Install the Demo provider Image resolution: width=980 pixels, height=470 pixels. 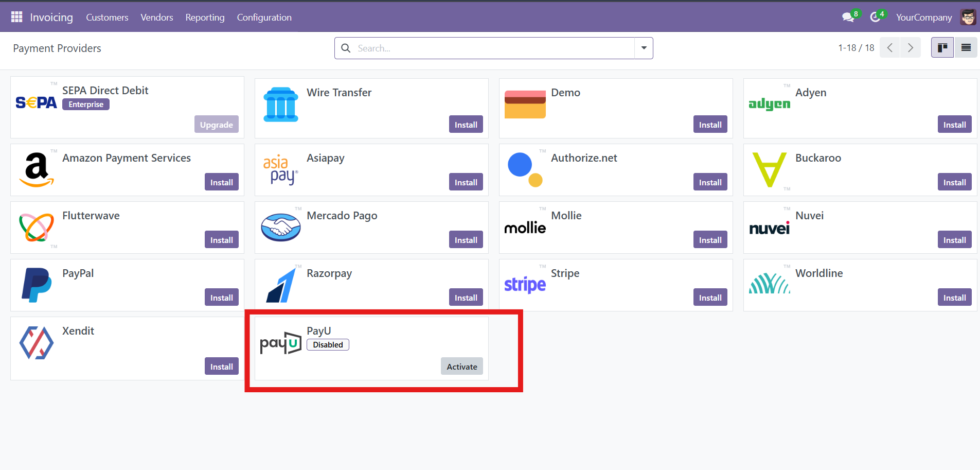710,125
